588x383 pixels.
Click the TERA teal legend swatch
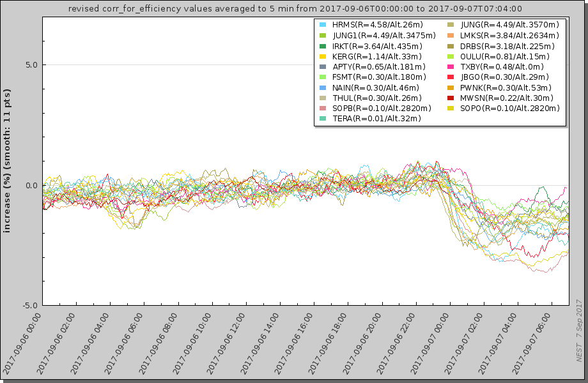323,119
